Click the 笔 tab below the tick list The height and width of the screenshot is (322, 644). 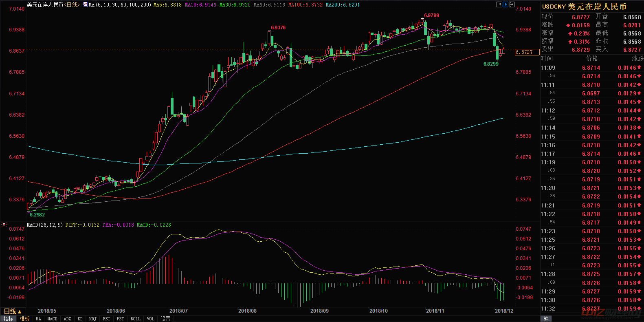tap(546, 319)
